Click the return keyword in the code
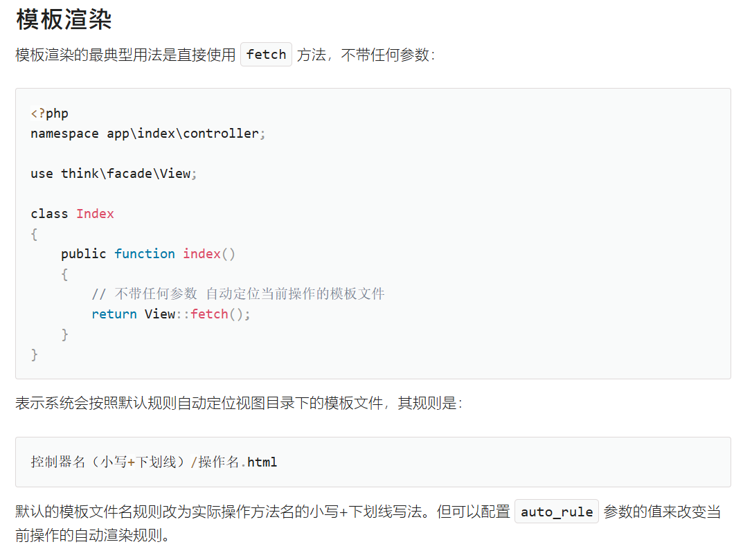752x560 pixels. click(x=114, y=314)
